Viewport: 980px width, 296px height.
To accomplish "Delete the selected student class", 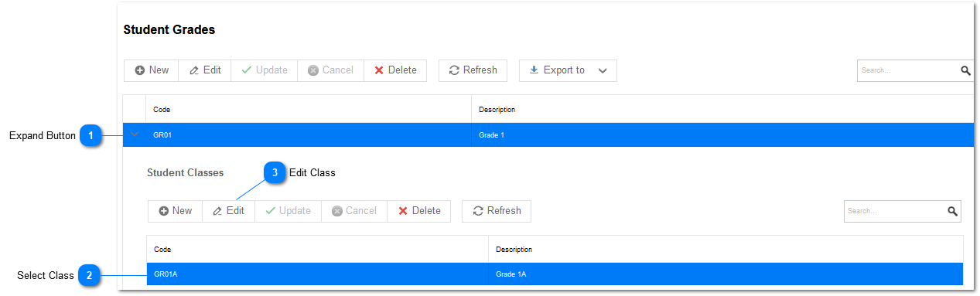I will tap(418, 211).
